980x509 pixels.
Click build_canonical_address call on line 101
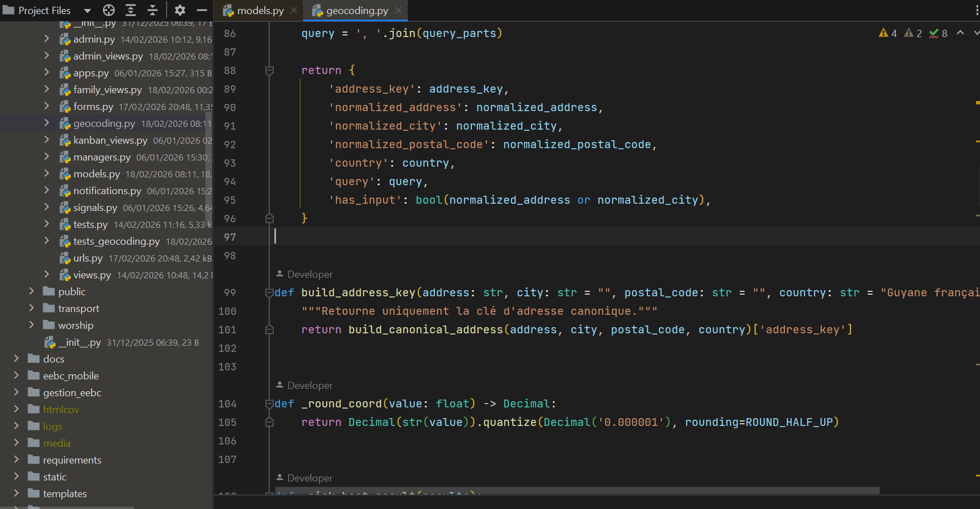426,329
